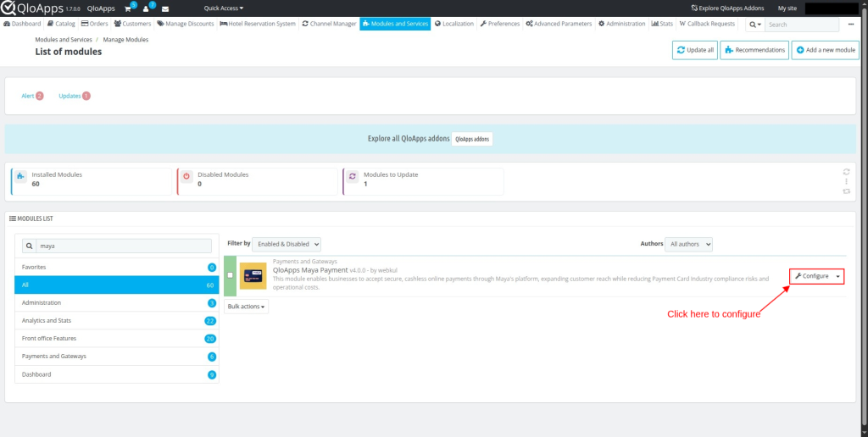Viewport: 868px width, 437px height.
Task: Expand the Bulk actions dropdown
Action: tap(247, 306)
